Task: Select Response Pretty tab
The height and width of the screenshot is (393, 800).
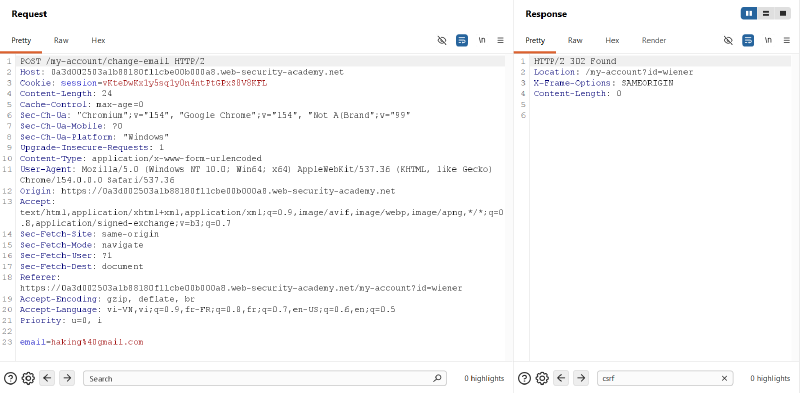Action: (535, 40)
